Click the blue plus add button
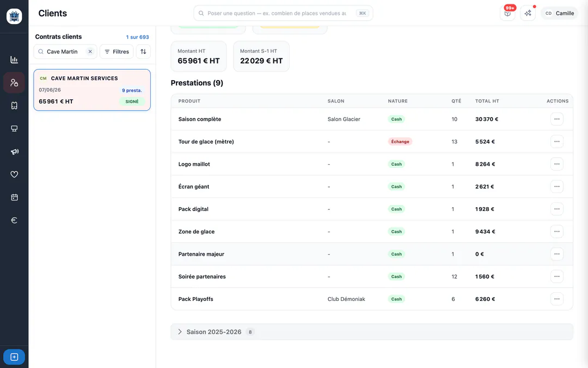The height and width of the screenshot is (368, 588). click(14, 357)
